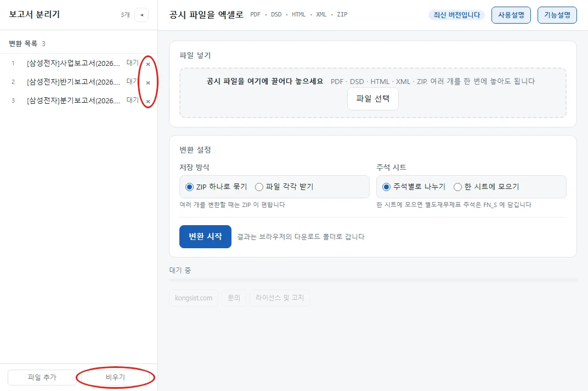
Task: Click the 대기 status of 반기보고서
Action: (132, 81)
